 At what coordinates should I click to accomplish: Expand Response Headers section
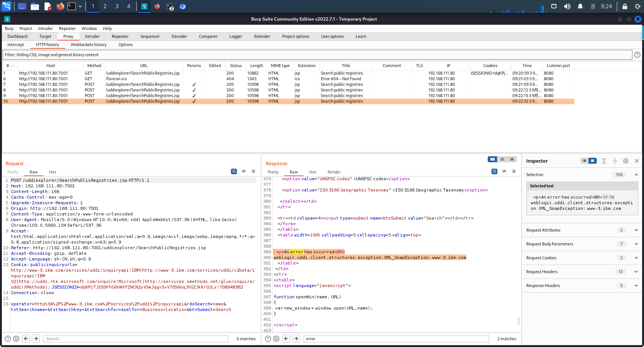point(636,286)
